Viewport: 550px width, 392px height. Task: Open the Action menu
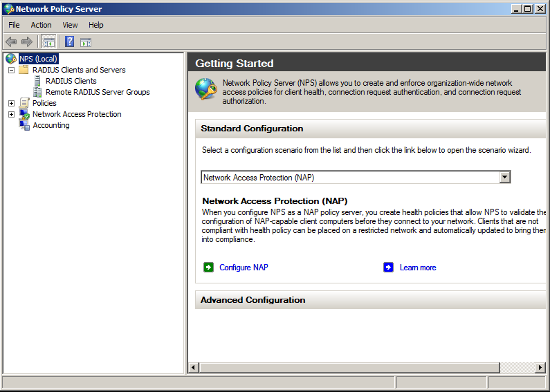pos(41,25)
